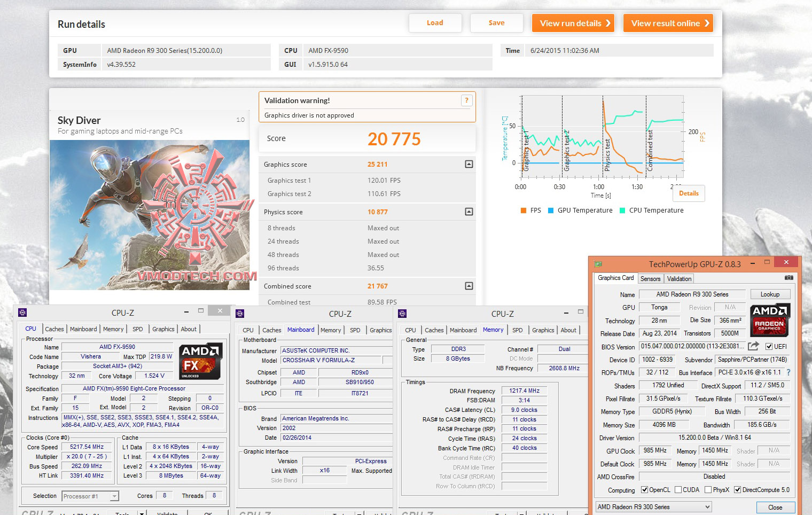Click the BIOS Version share/export icon in GPU-Z
This screenshot has width=812, height=515.
point(753,346)
